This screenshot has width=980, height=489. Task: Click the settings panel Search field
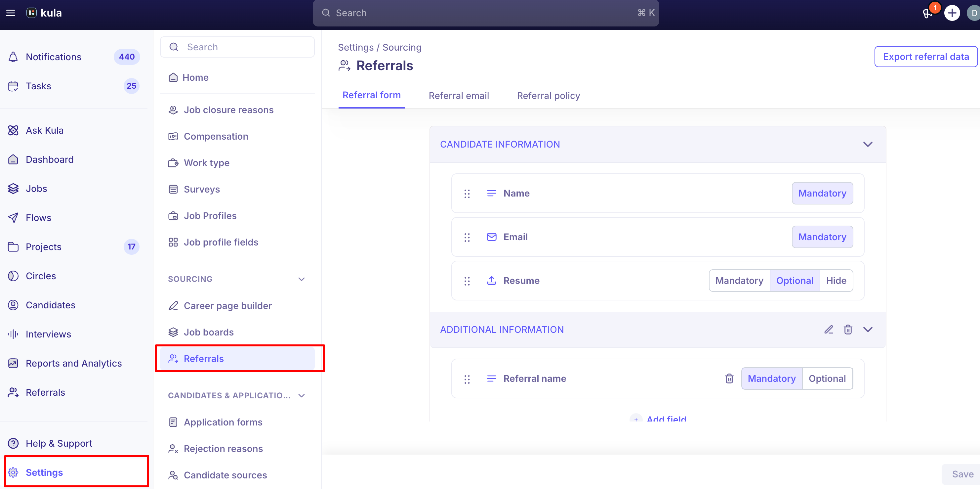point(237,47)
